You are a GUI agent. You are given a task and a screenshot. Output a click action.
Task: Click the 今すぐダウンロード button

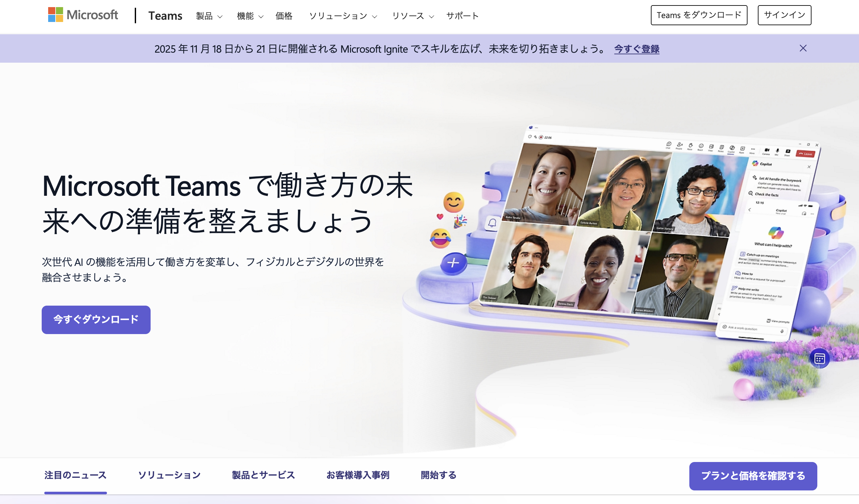point(96,320)
